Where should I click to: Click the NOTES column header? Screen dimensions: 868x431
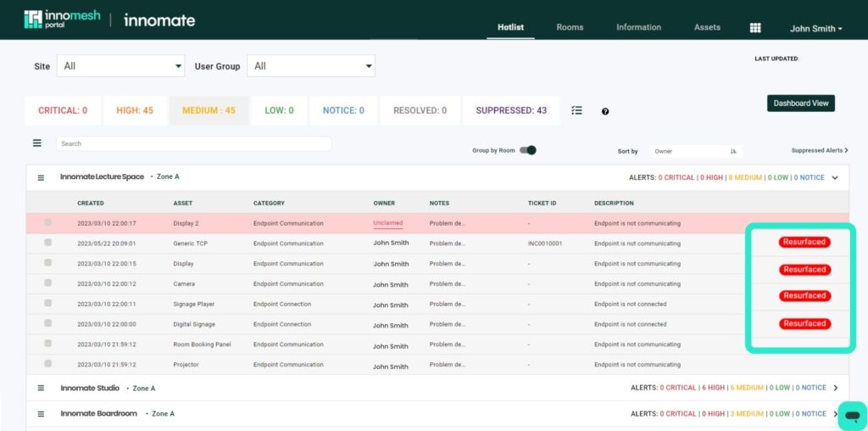439,204
